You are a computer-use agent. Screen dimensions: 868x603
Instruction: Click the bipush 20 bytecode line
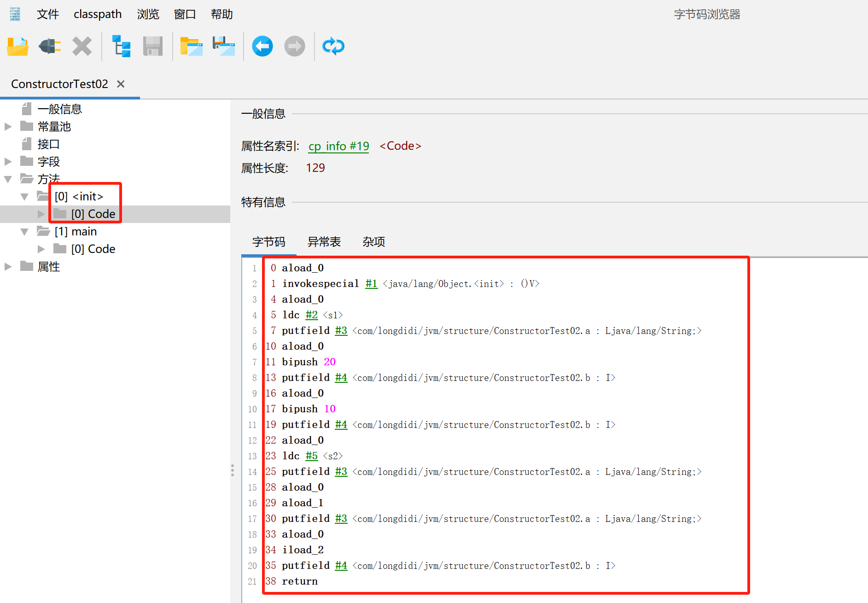tap(309, 362)
